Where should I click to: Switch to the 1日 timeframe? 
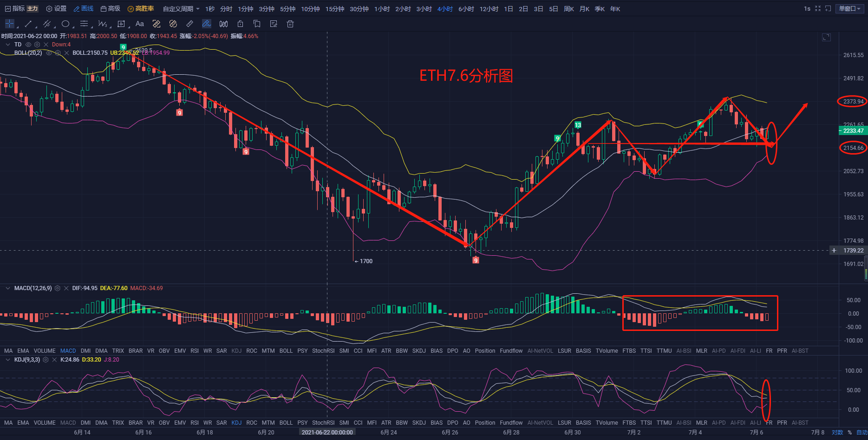point(509,9)
